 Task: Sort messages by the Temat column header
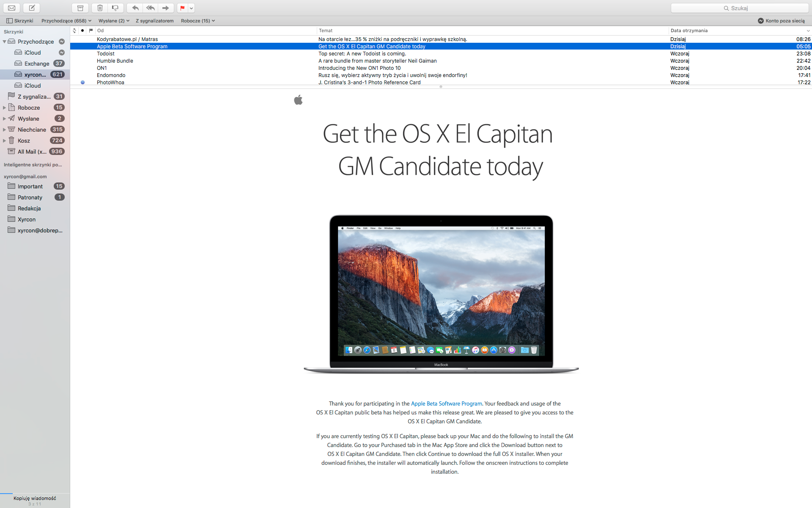pos(492,30)
